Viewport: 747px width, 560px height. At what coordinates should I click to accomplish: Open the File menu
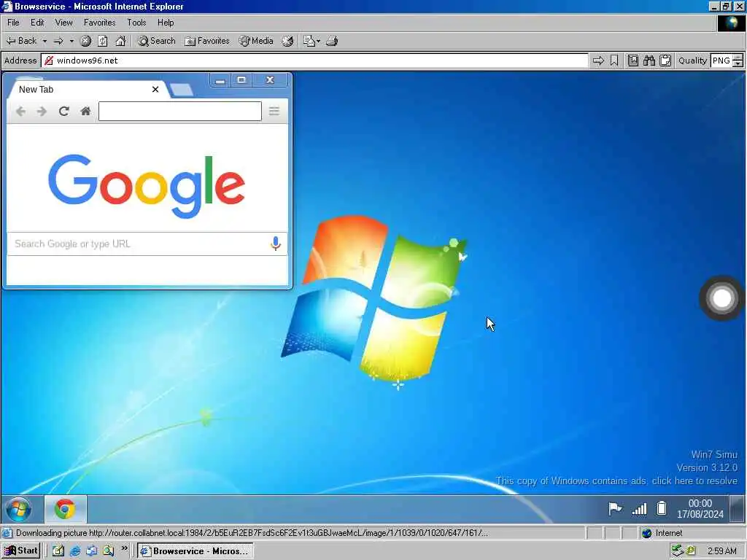13,23
